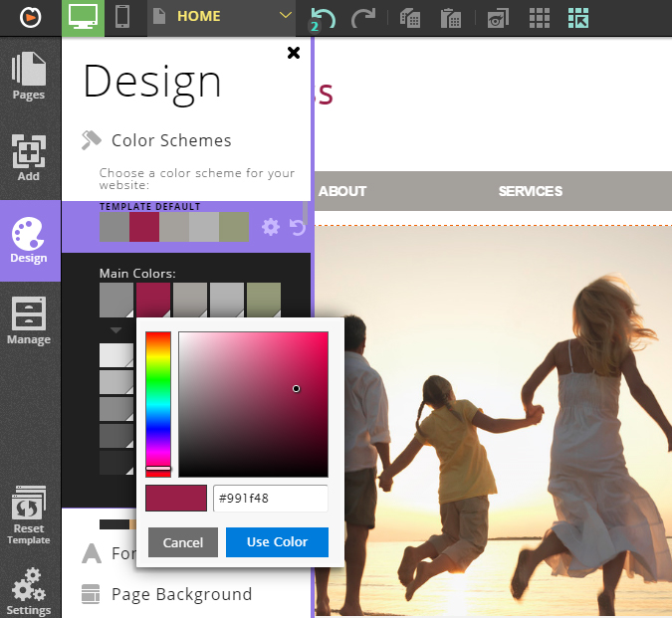The image size is (672, 618).
Task: Select the Template Default color scheme strip
Action: click(x=174, y=227)
